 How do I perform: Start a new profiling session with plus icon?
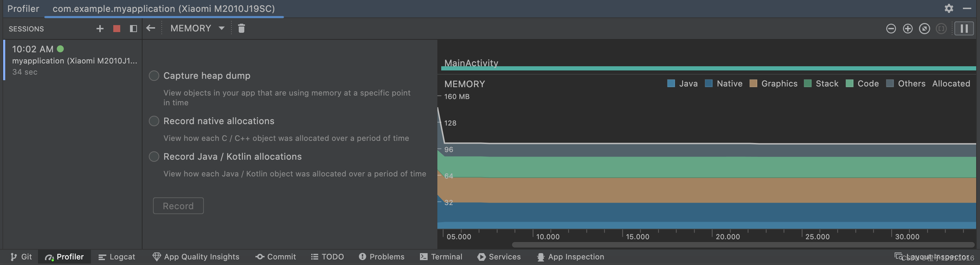coord(100,29)
